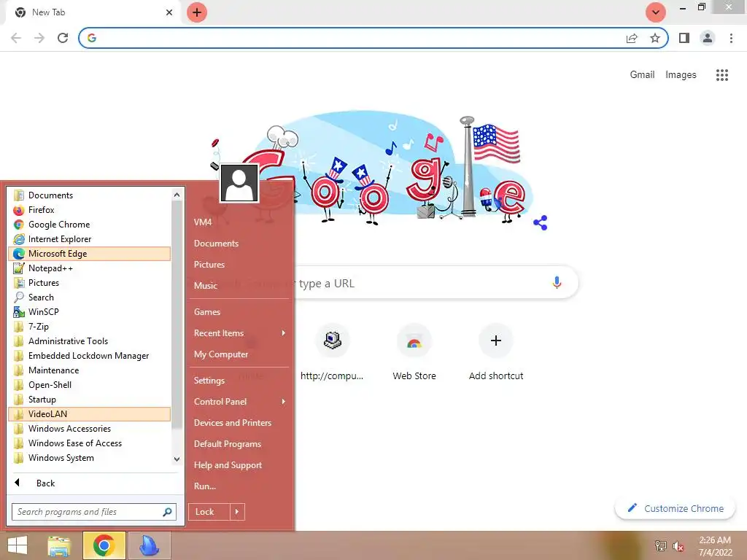The image size is (747, 560).
Task: Open the network tray icon
Action: click(x=660, y=545)
